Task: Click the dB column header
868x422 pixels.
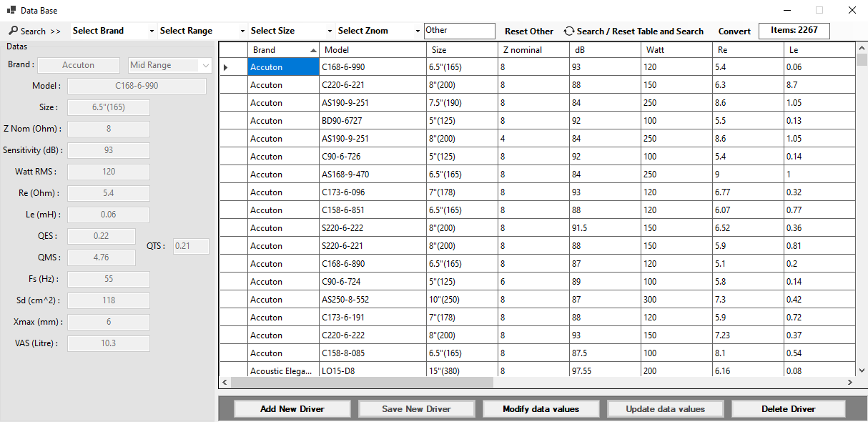Action: click(605, 50)
